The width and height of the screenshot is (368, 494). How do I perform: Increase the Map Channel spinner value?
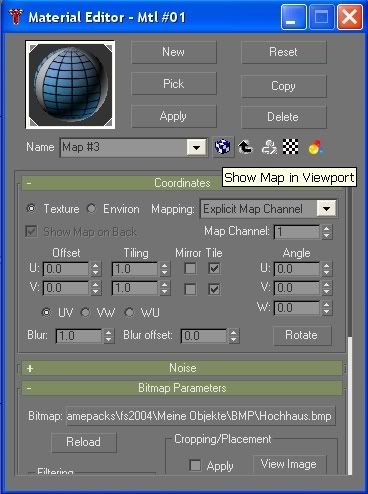pos(327,229)
